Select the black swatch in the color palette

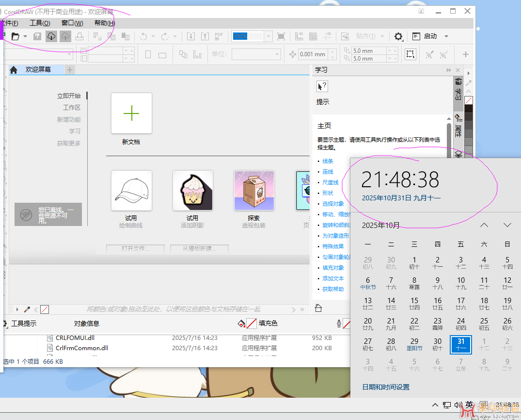pyautogui.click(x=469, y=109)
